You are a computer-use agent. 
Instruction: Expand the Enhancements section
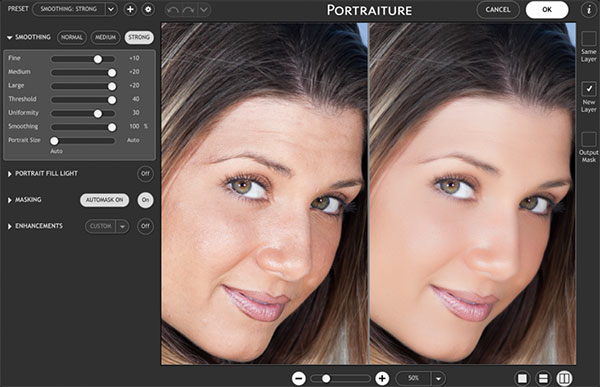10,226
